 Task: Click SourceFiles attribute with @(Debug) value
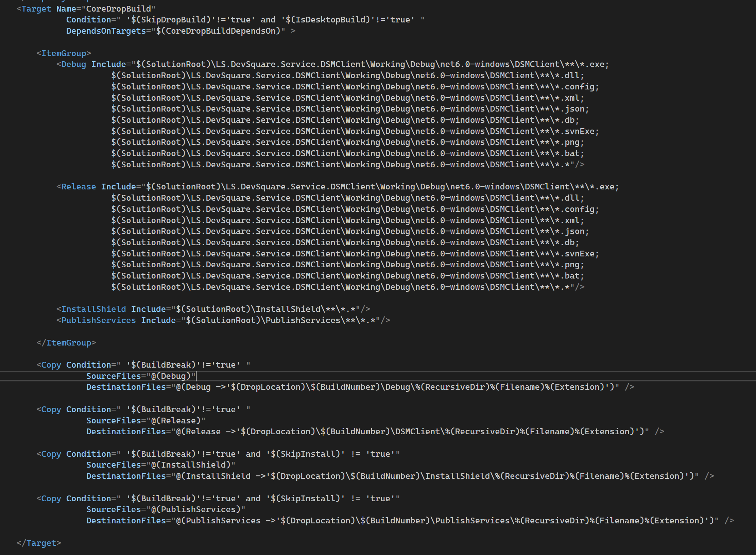tap(113, 376)
